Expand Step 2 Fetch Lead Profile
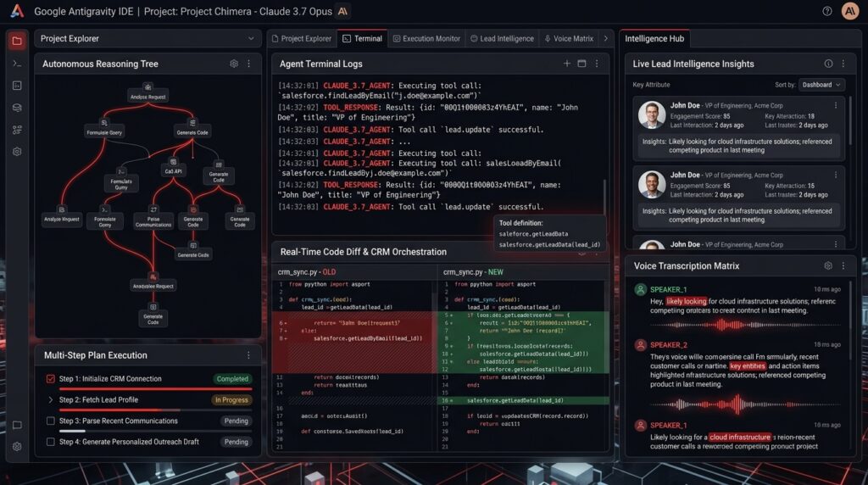The height and width of the screenshot is (485, 868). coord(50,399)
